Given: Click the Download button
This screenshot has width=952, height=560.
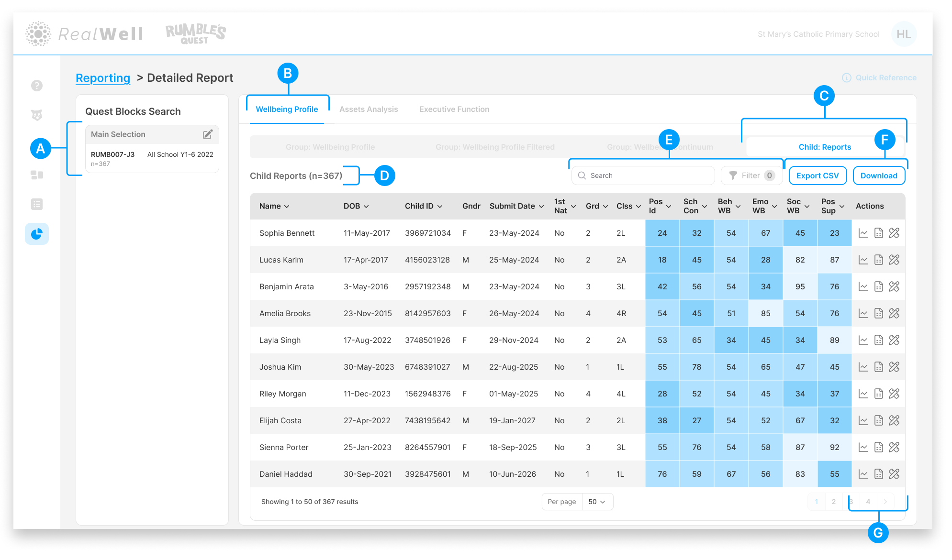Looking at the screenshot, I should tap(878, 176).
